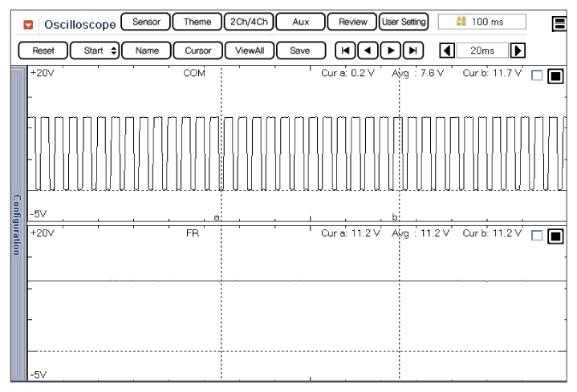Step forward one frame with right arrow
The width and height of the screenshot is (577, 392).
tap(391, 50)
